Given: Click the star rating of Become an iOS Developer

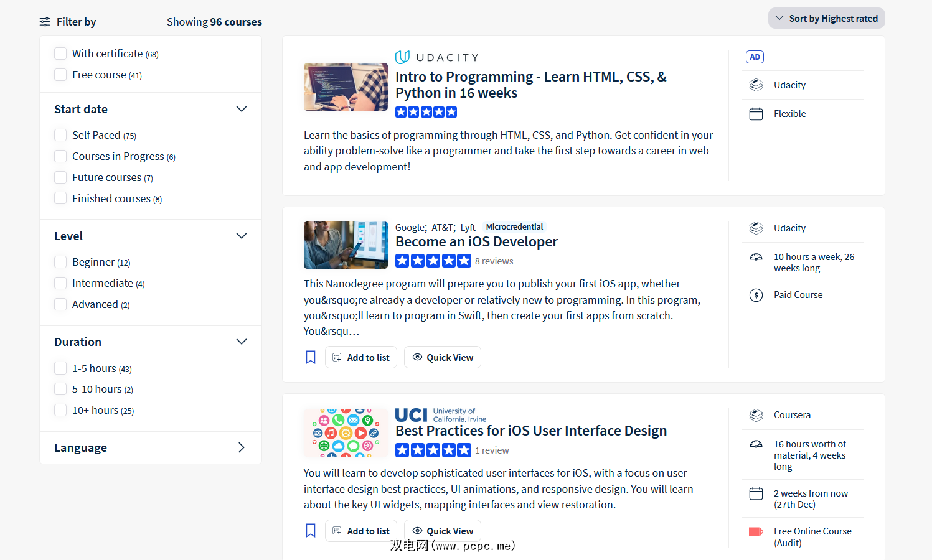Looking at the screenshot, I should point(433,261).
